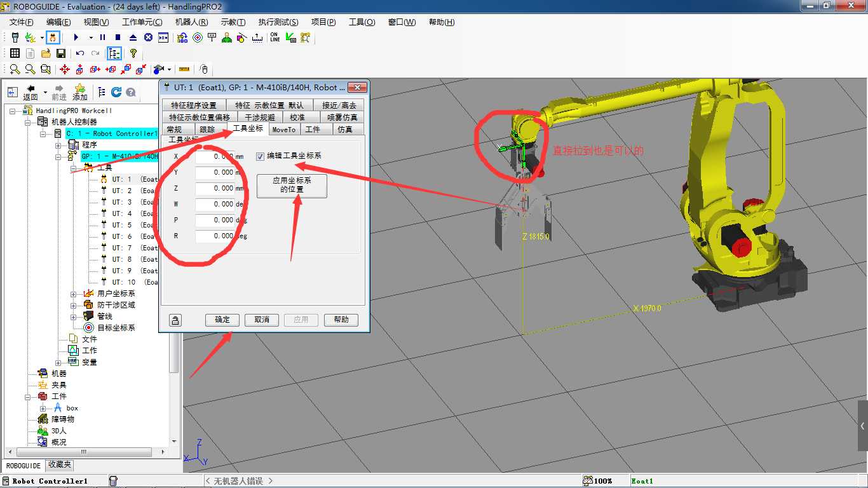Click the Zoom Out magnifier icon
Image resolution: width=868 pixels, height=488 pixels.
30,69
